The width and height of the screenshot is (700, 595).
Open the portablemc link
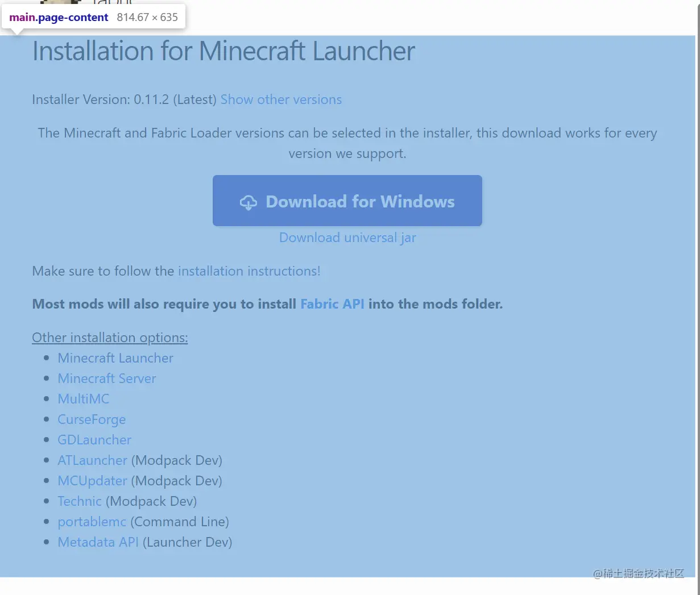coord(92,522)
